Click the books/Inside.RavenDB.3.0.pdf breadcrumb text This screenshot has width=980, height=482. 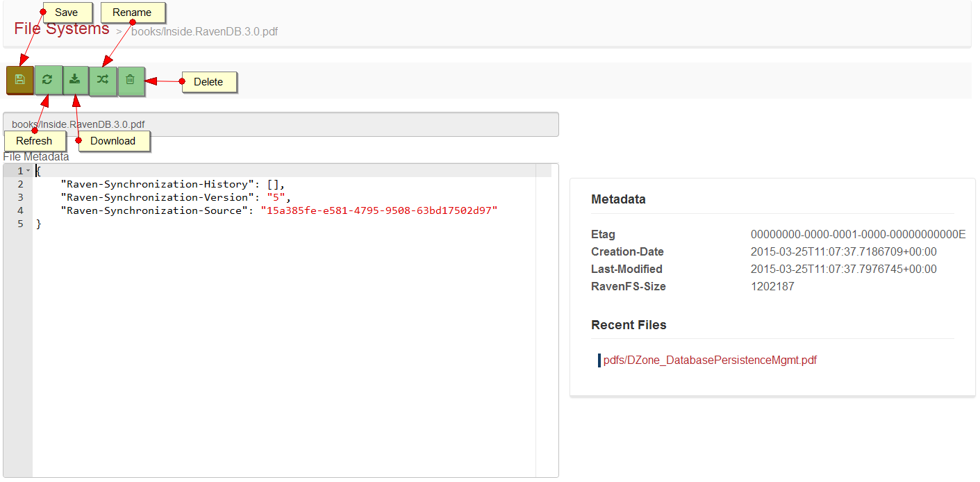click(204, 32)
